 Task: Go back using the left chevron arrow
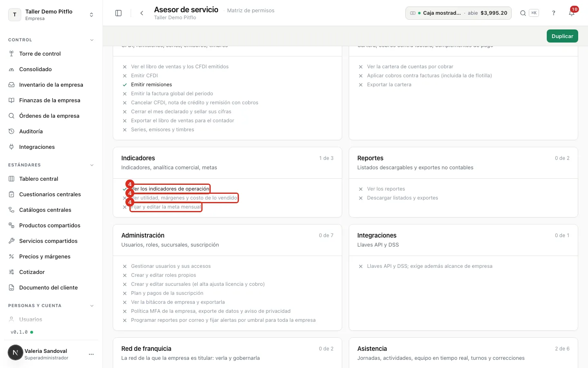point(142,13)
